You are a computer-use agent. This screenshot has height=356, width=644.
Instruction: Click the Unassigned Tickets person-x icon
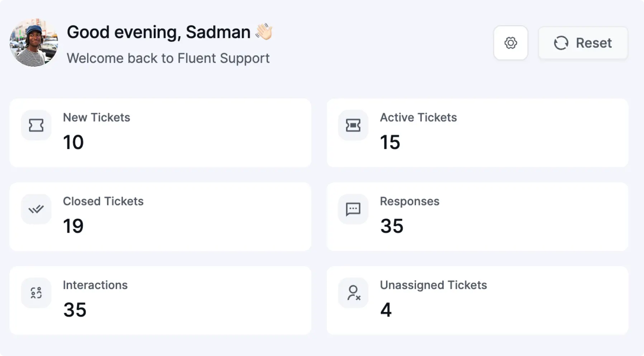[353, 293]
